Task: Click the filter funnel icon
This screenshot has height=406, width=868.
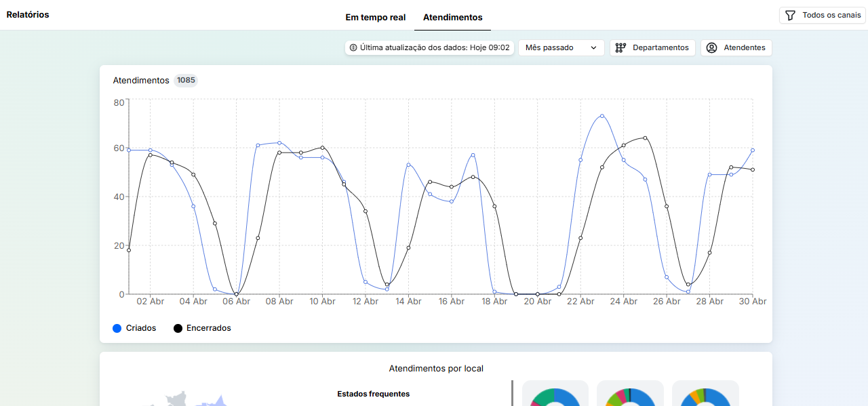Action: (x=790, y=15)
